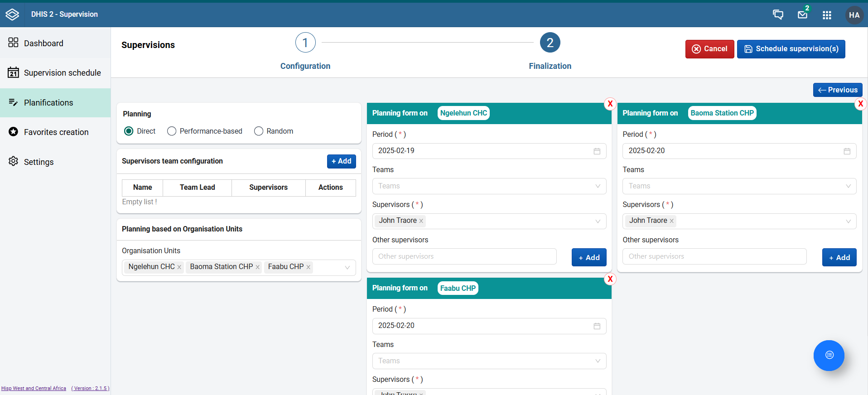Remove John Traore from Ngelehun CHC supervisors
Viewport: 868px width, 395px height.
421,221
